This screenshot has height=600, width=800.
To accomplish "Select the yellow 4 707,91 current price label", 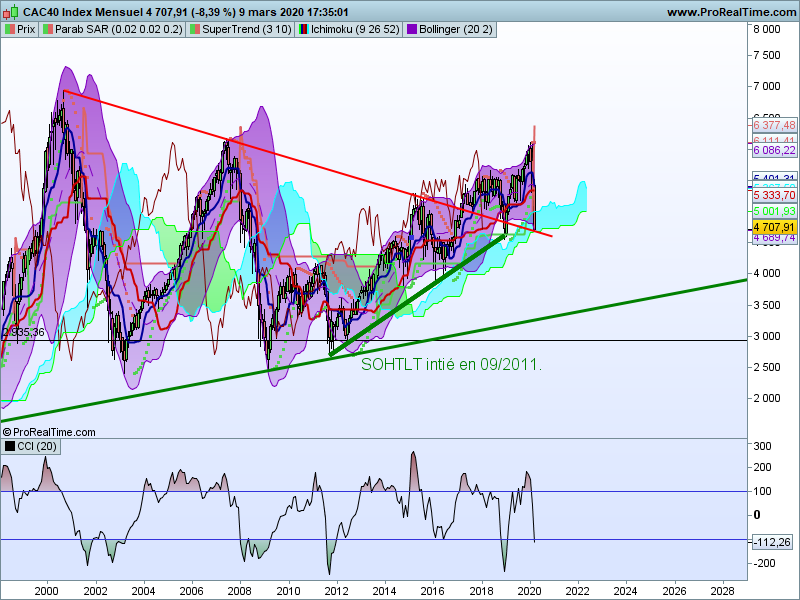I will tap(774, 227).
